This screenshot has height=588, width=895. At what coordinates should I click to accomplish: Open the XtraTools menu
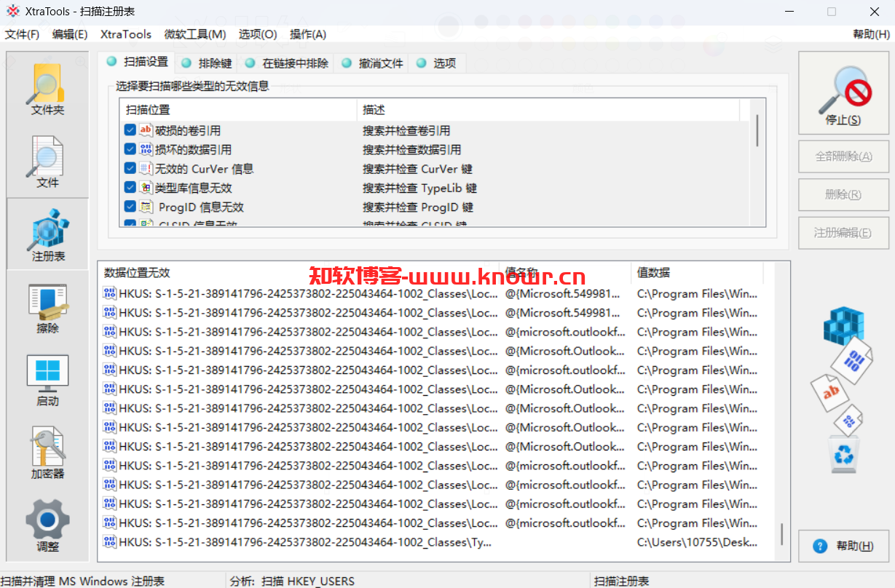click(x=126, y=34)
